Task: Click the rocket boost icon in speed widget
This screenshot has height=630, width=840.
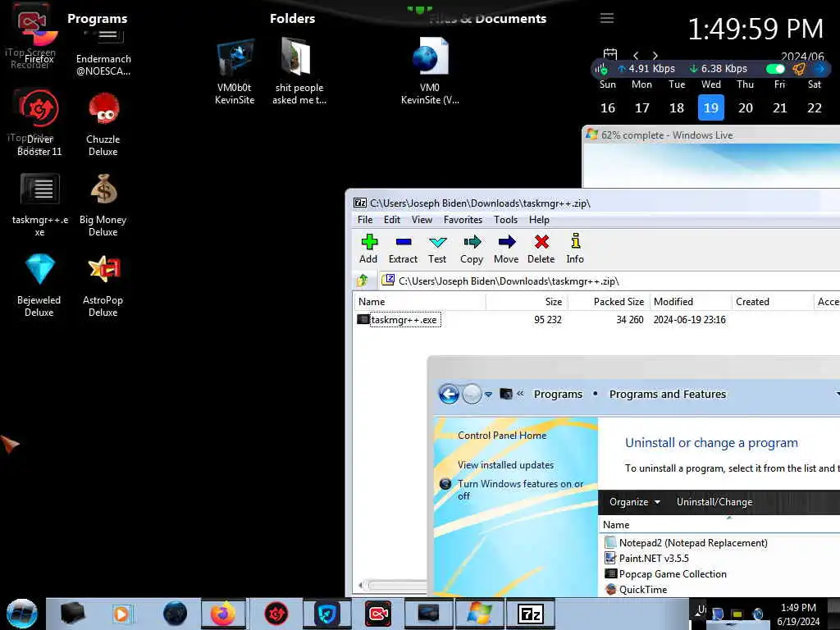Action: [799, 69]
